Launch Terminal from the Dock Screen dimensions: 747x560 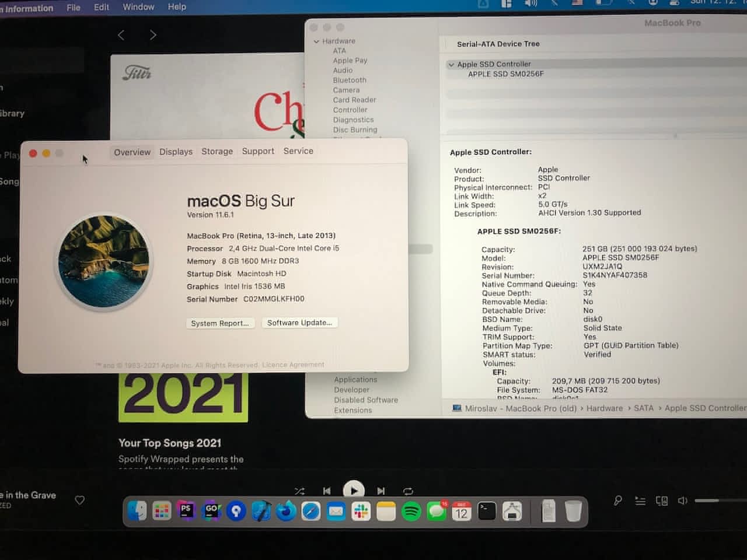point(487,512)
